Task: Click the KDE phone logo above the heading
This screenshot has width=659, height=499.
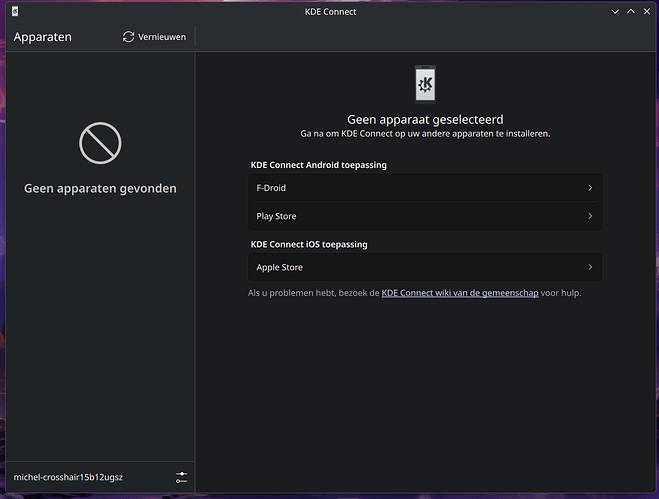Action: 425,84
